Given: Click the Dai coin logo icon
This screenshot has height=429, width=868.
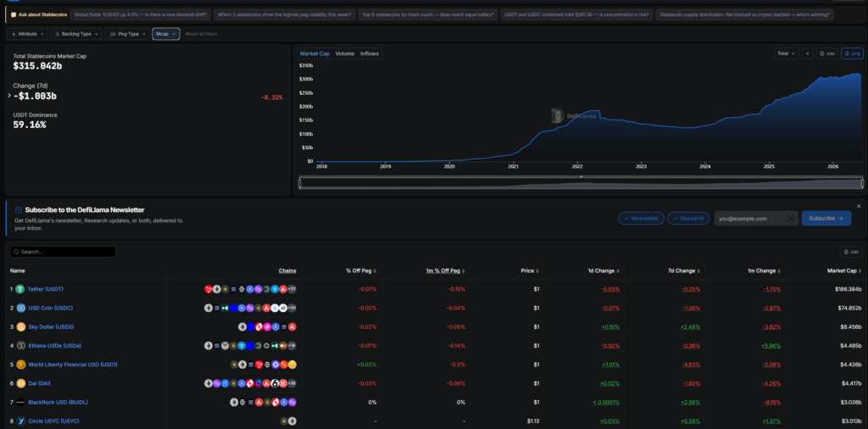Looking at the screenshot, I should (21, 383).
